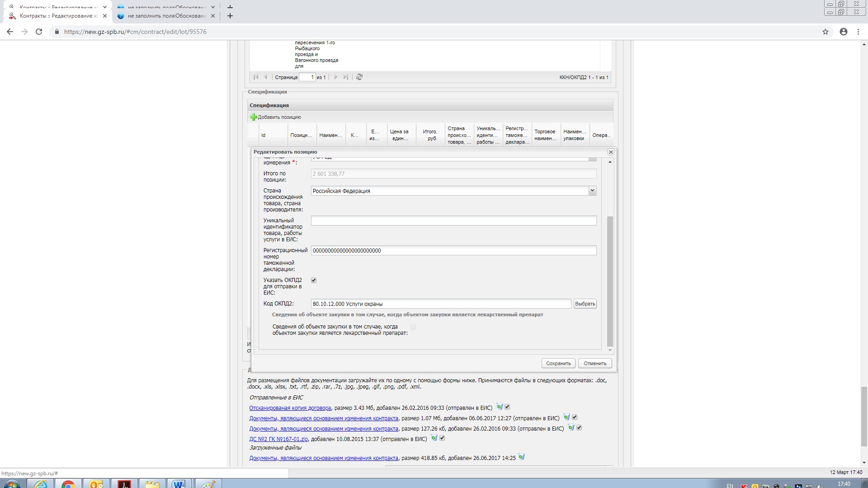
Task: Toggle checkbox next to ДС №2 ГК №167-01.zip
Action: 442,438
